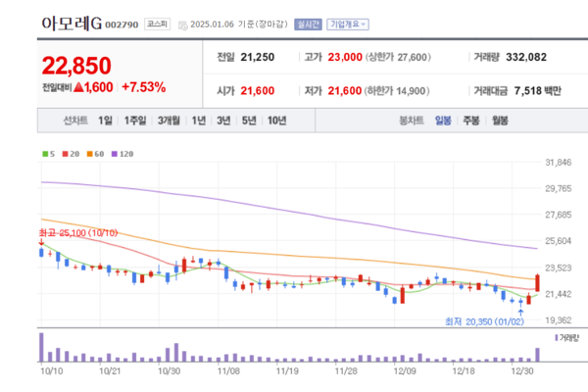
Task: Click the 코스피 market badge
Action: (x=157, y=24)
